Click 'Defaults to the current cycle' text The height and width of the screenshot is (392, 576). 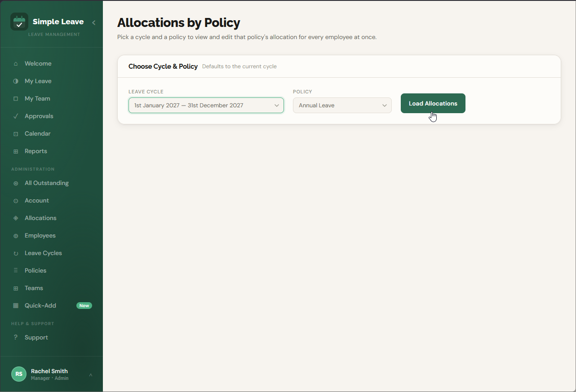tap(239, 66)
